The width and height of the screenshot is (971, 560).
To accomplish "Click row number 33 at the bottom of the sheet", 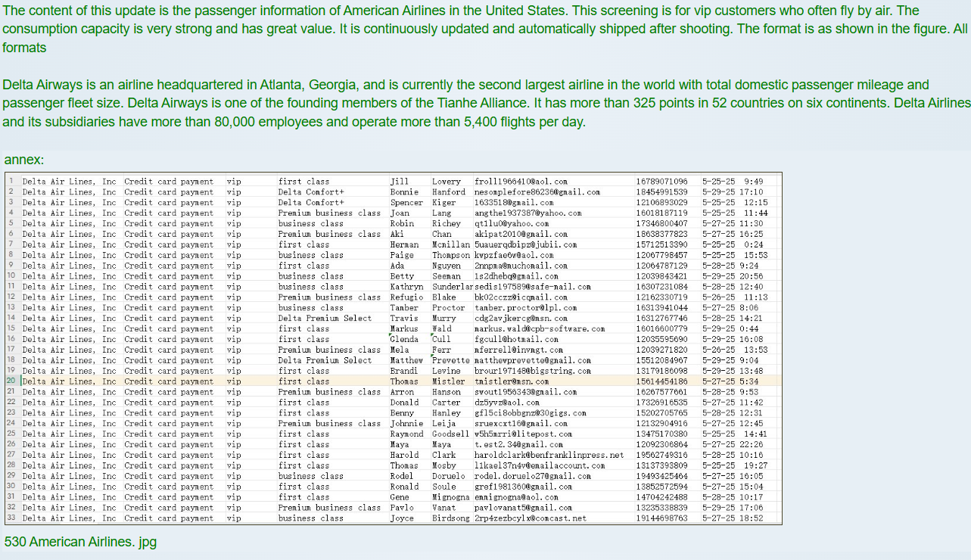I will (x=11, y=518).
